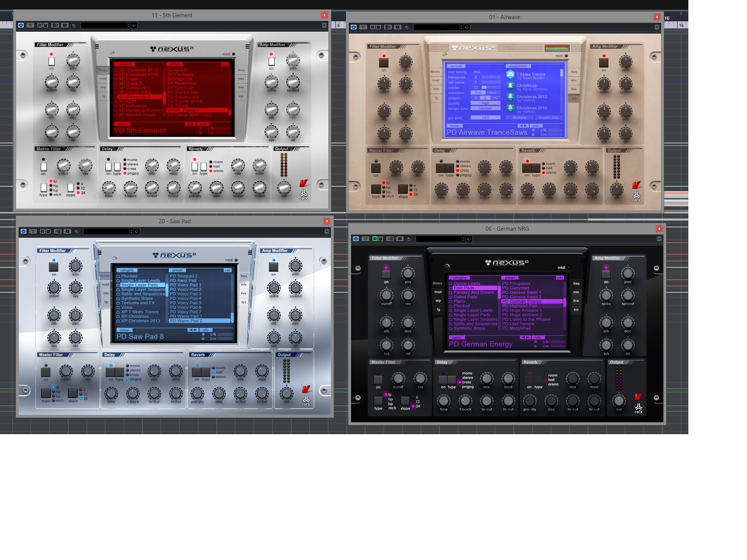Enable Write automation in 5th Element window

tap(46, 25)
